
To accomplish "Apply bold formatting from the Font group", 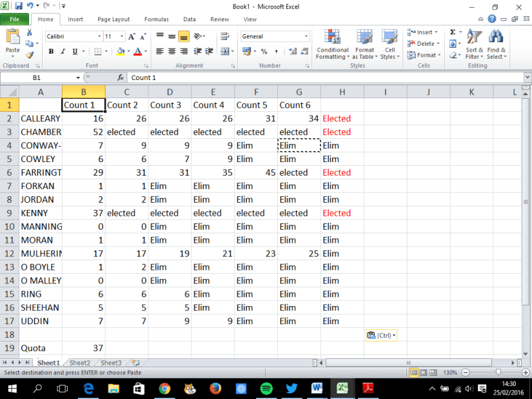I will 50,50.
